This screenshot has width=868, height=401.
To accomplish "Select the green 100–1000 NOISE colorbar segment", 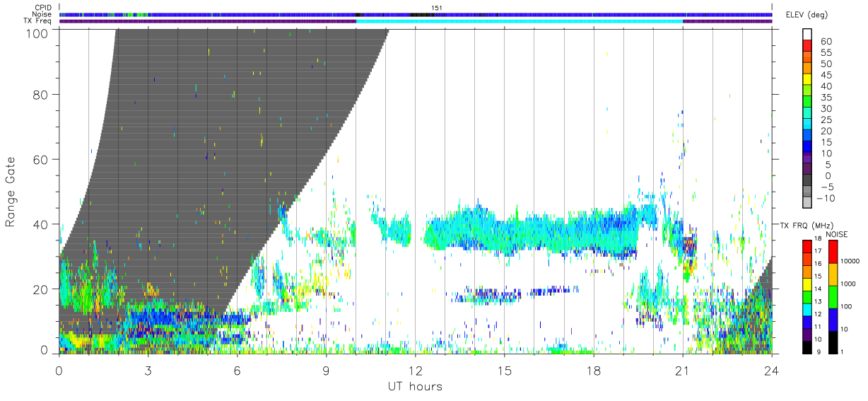I will tap(833, 296).
